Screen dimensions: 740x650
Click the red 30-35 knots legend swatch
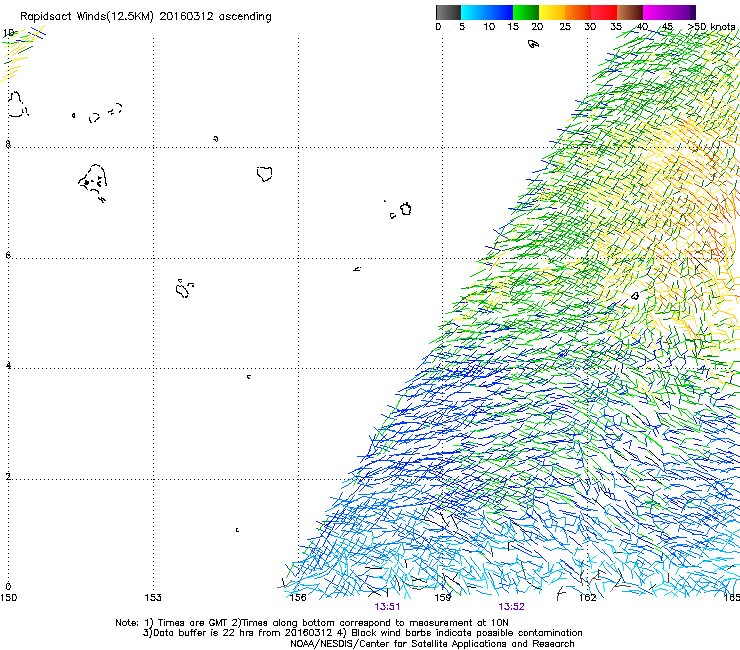(x=604, y=12)
